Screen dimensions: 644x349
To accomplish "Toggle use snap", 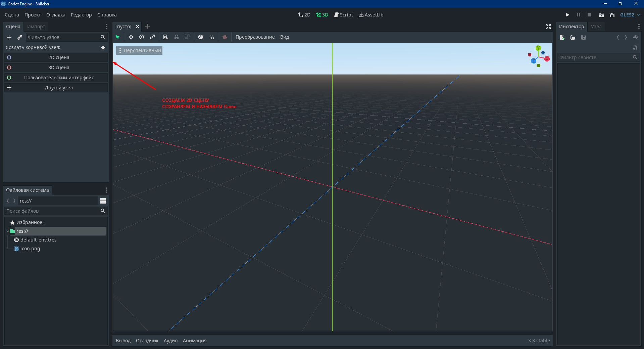I will click(212, 37).
